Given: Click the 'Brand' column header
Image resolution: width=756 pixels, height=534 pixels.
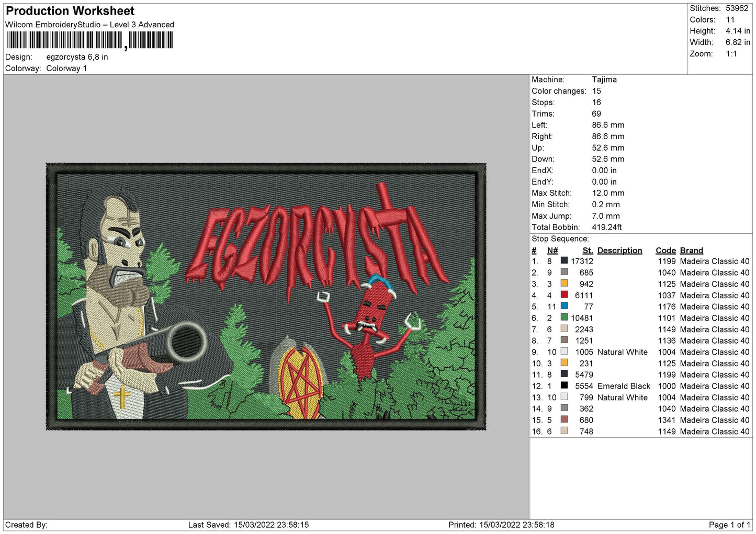Looking at the screenshot, I should click(x=691, y=251).
